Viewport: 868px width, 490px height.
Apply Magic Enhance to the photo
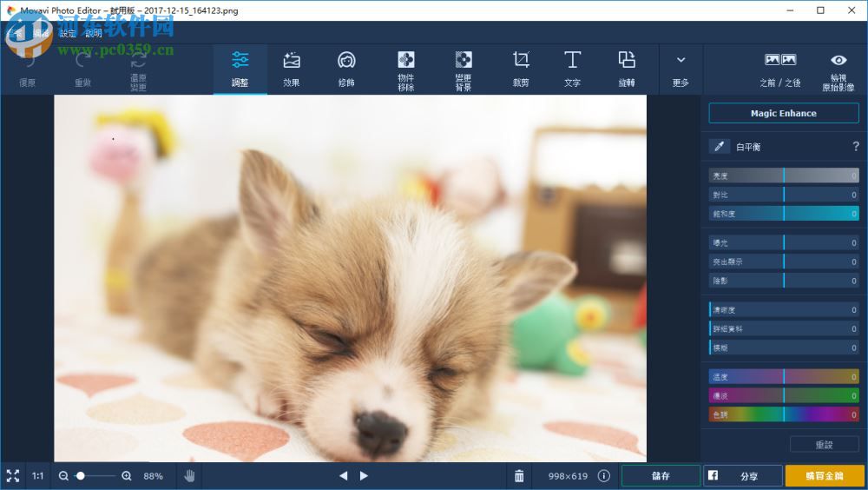pos(783,113)
